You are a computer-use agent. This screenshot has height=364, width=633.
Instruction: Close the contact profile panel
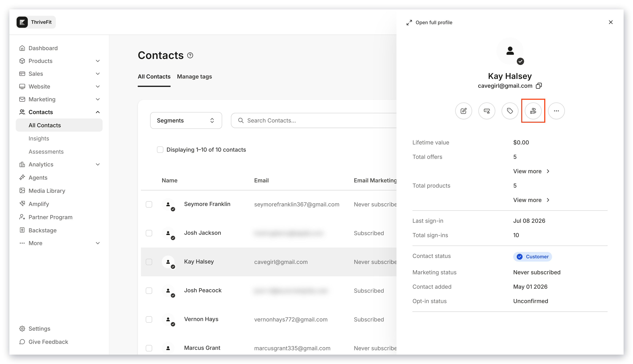pyautogui.click(x=610, y=22)
